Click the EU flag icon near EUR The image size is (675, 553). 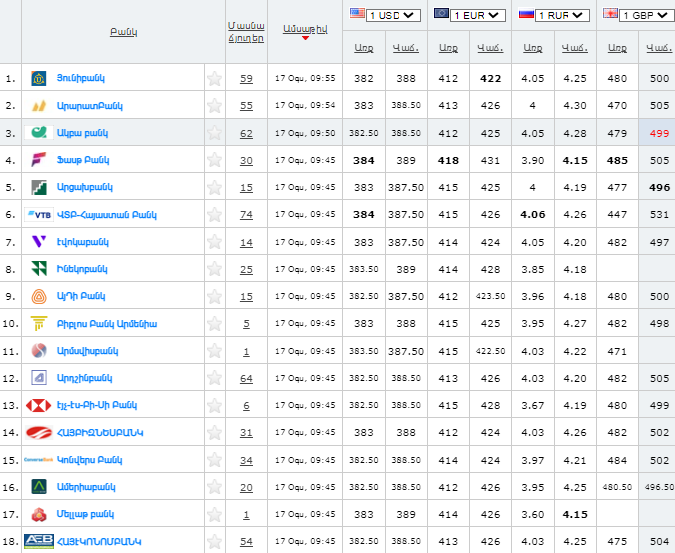coord(442,13)
